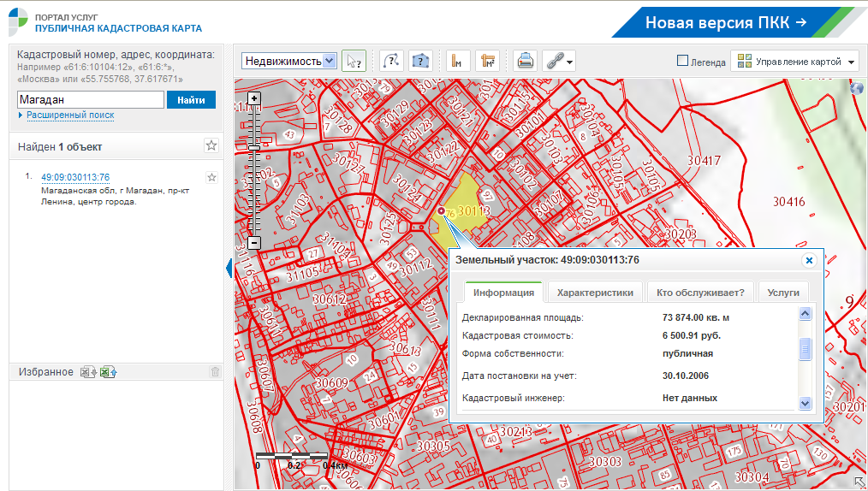Click map block label 30612

click(x=329, y=299)
